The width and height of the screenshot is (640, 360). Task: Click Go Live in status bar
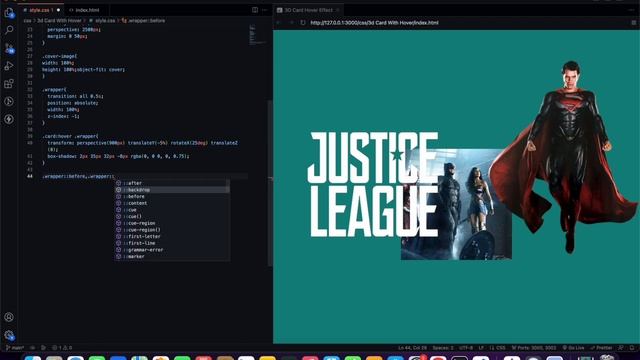[x=573, y=348]
